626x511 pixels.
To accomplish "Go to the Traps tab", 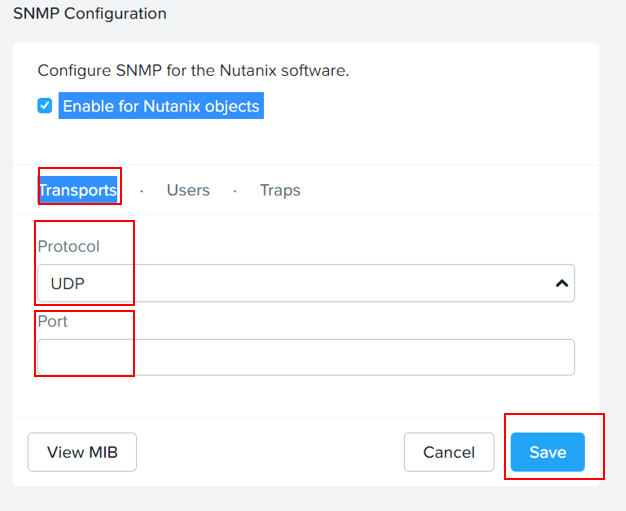I will tap(280, 190).
